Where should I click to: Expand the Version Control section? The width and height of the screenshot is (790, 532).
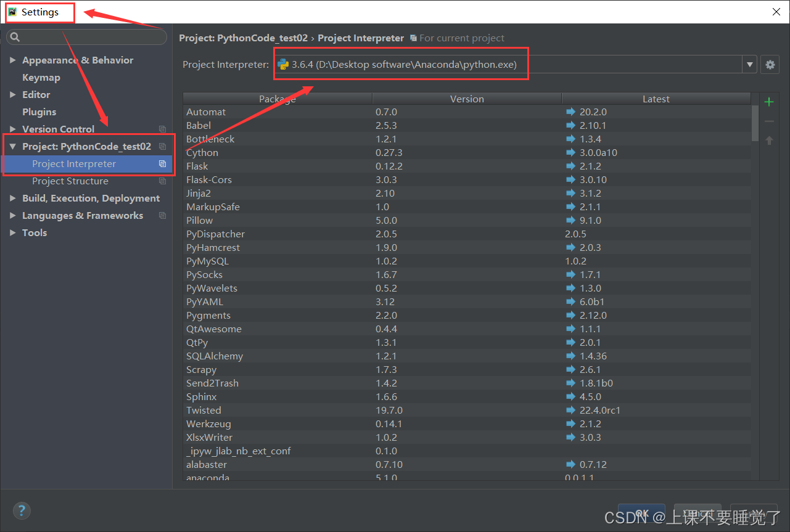pos(13,129)
